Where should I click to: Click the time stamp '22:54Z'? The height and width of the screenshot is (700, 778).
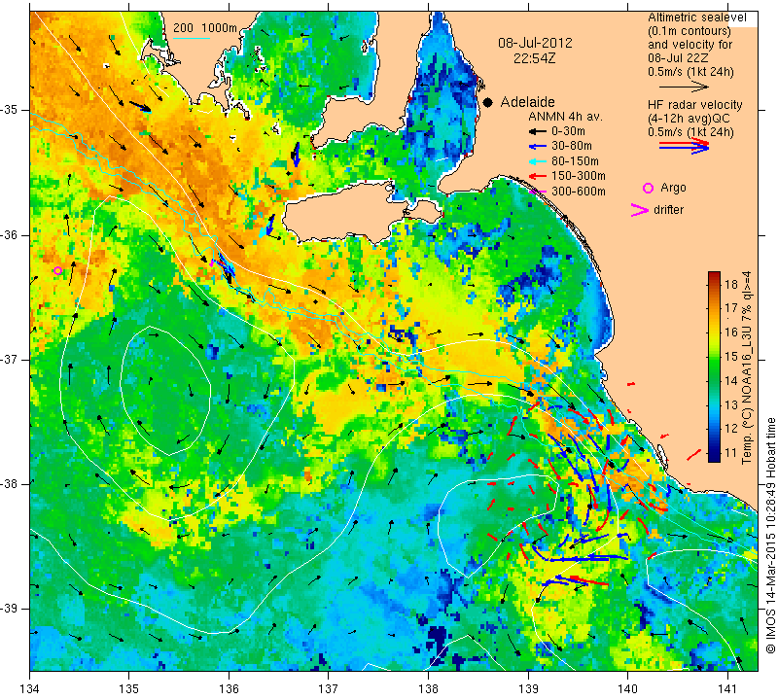click(535, 58)
